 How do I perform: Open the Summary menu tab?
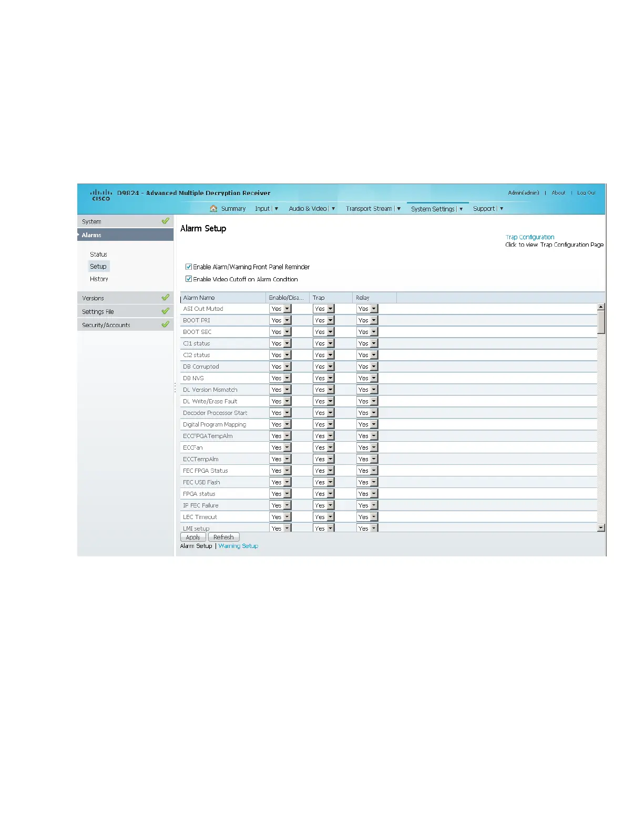pyautogui.click(x=233, y=209)
